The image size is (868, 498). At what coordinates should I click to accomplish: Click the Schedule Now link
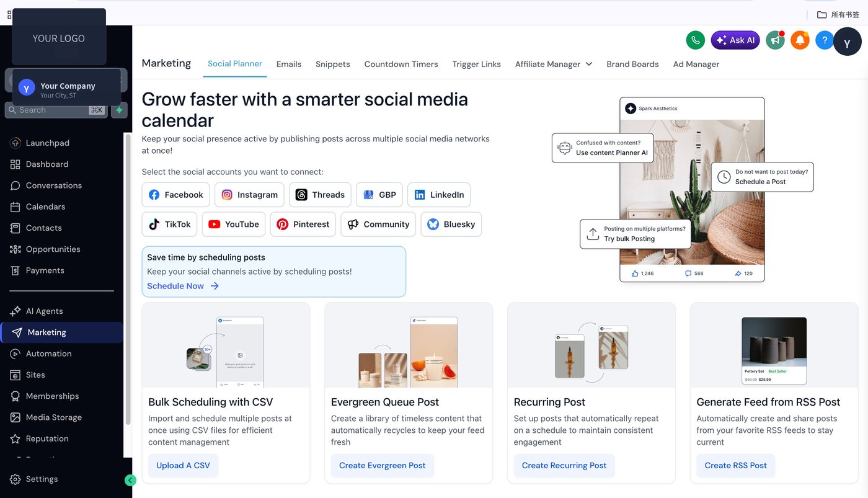click(183, 286)
